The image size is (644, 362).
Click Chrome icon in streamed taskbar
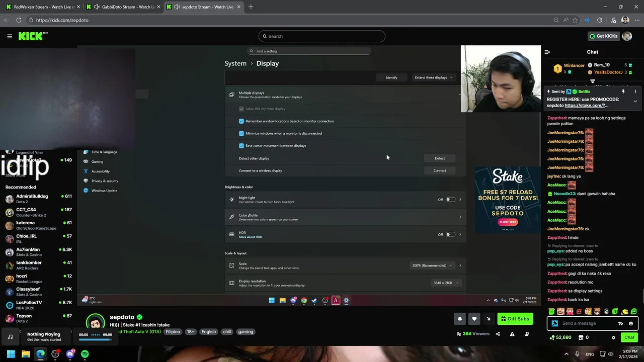(x=304, y=301)
